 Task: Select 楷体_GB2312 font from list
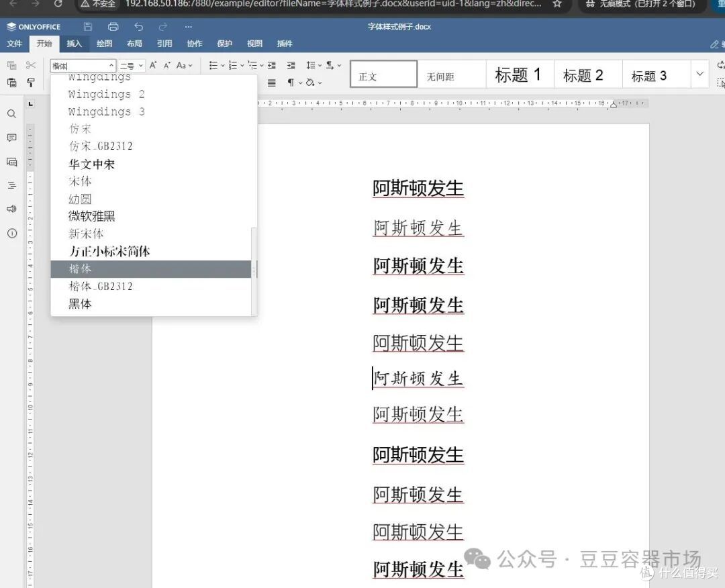(x=151, y=286)
